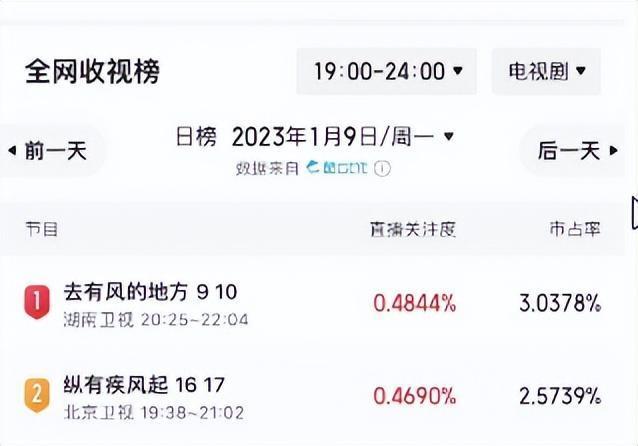Screen dimensions: 638x446
Task: Click the right arrow after 后一天
Action: [x=615, y=151]
